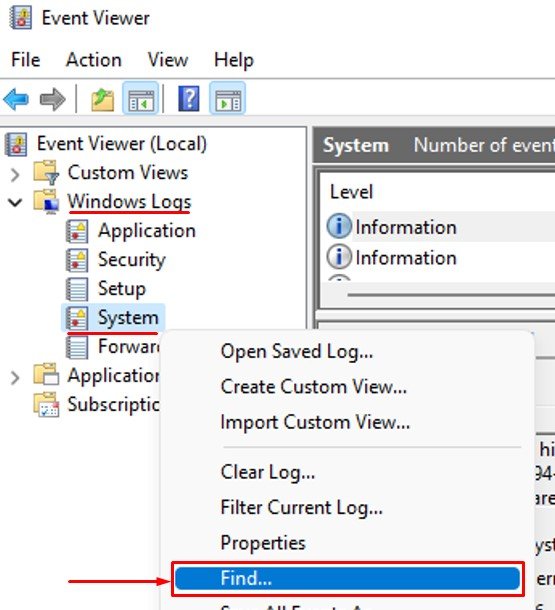Open the View menu
Image resolution: width=555 pixels, height=610 pixels.
pyautogui.click(x=168, y=60)
